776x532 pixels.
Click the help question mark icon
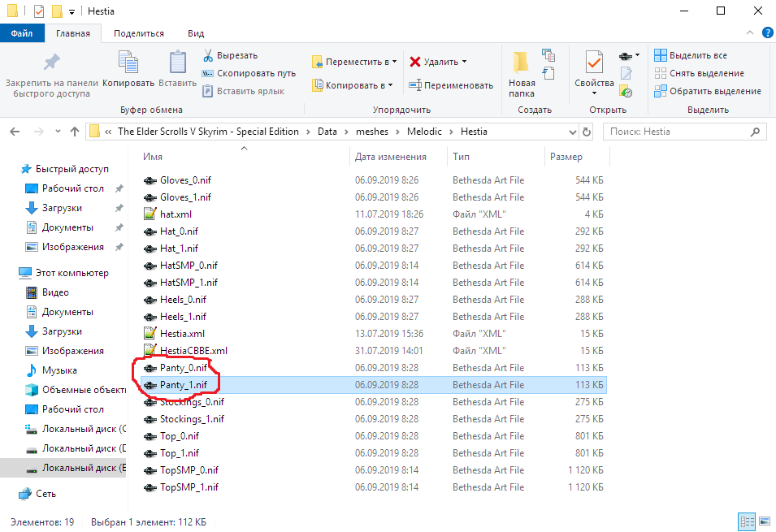pos(766,33)
